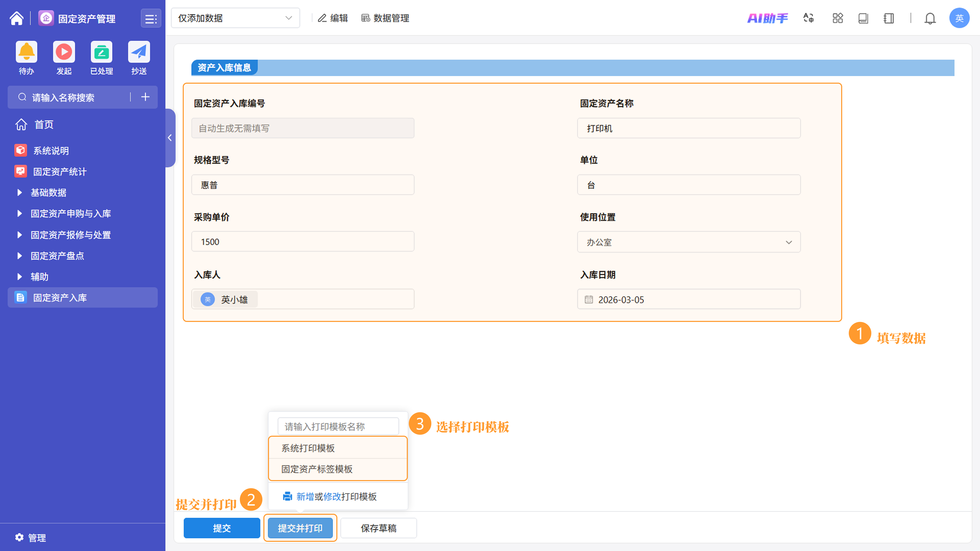Open the 仅添加数据 dropdown

(x=235, y=18)
